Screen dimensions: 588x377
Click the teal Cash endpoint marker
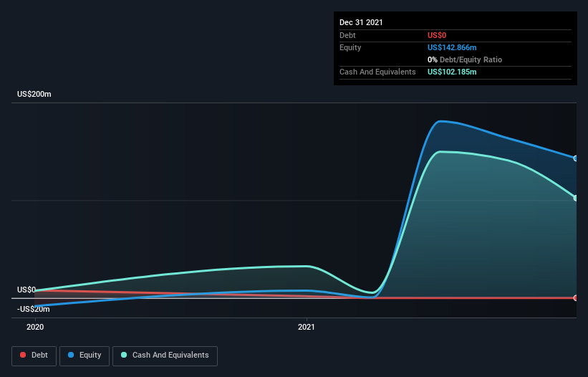(x=576, y=198)
